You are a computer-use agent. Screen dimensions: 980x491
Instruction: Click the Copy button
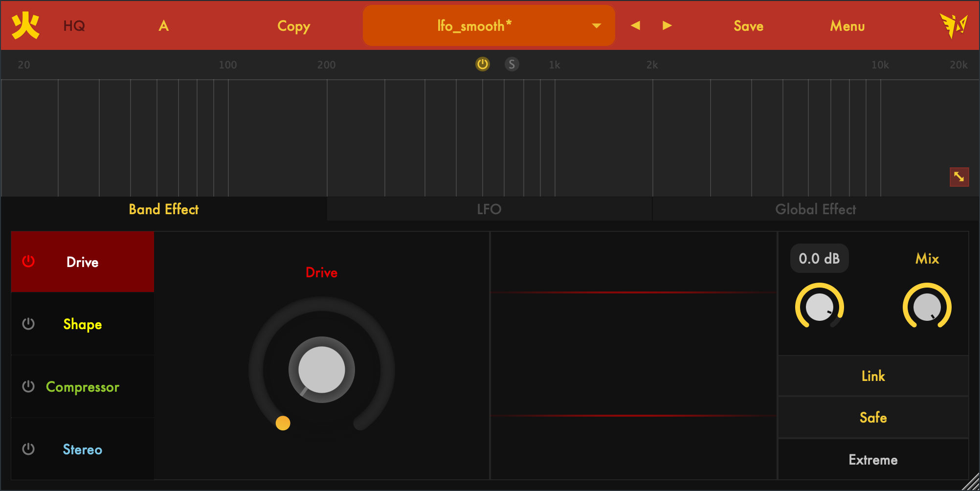tap(293, 26)
